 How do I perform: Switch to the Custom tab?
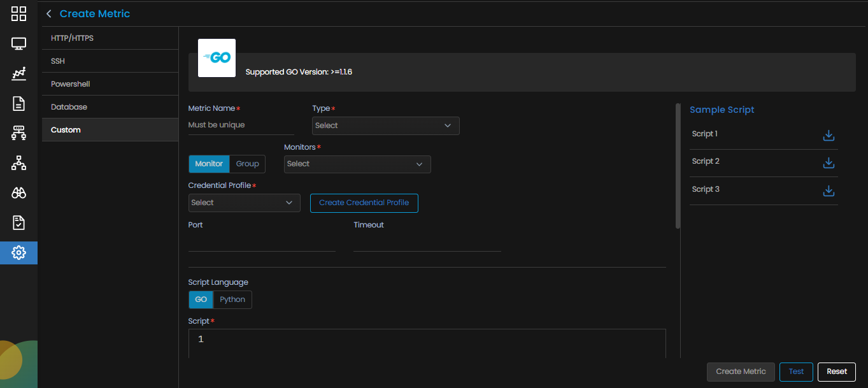[110, 130]
